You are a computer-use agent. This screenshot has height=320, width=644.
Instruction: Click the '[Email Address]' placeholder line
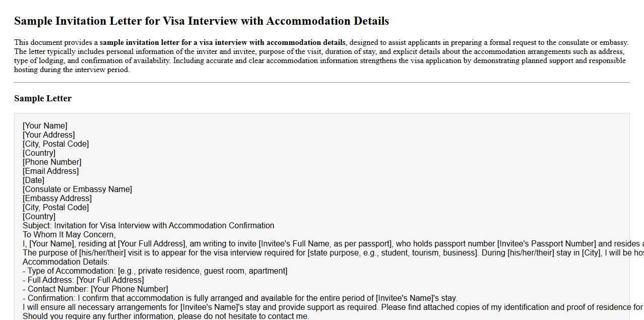(x=50, y=171)
